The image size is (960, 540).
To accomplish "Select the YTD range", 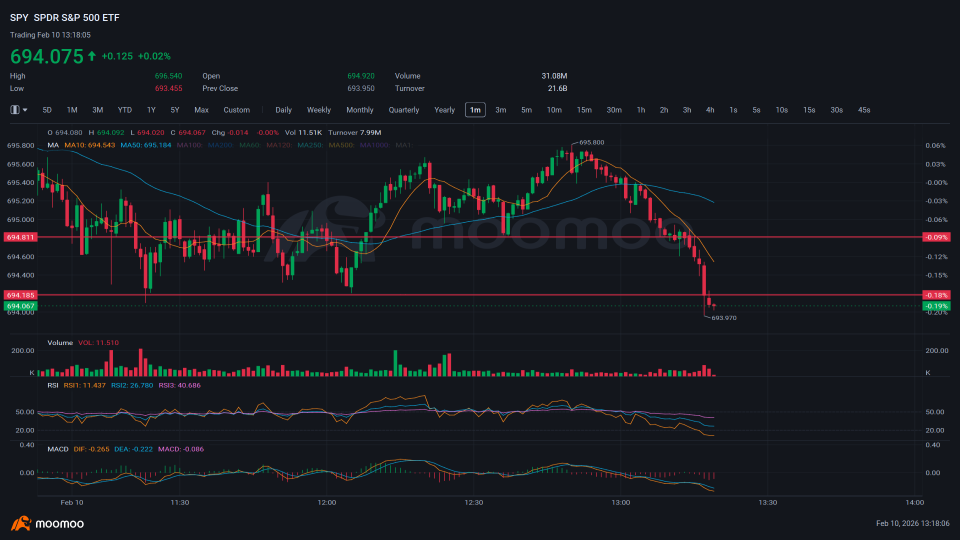I will point(125,110).
